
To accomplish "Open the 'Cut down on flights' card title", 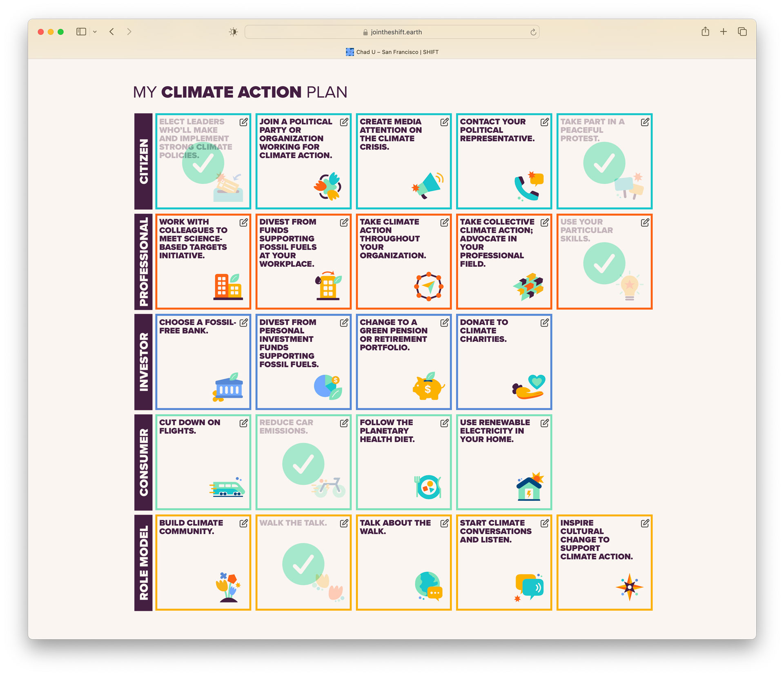I will coord(189,426).
